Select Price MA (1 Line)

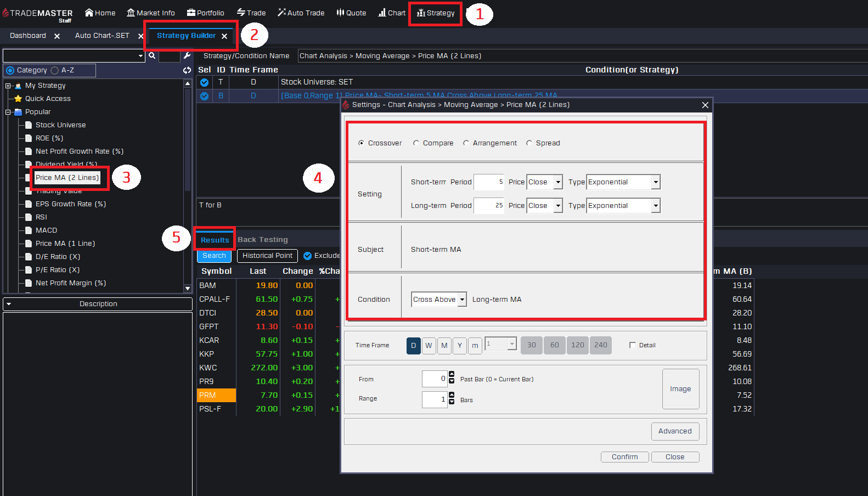[65, 244]
